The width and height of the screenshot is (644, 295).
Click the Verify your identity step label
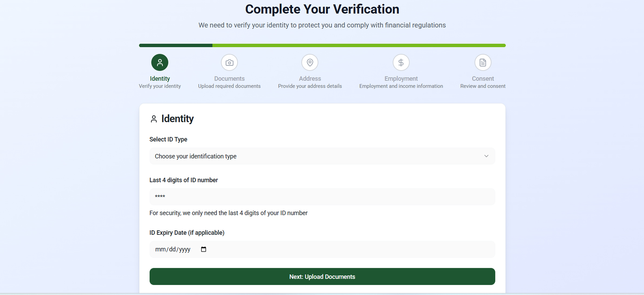pyautogui.click(x=160, y=86)
